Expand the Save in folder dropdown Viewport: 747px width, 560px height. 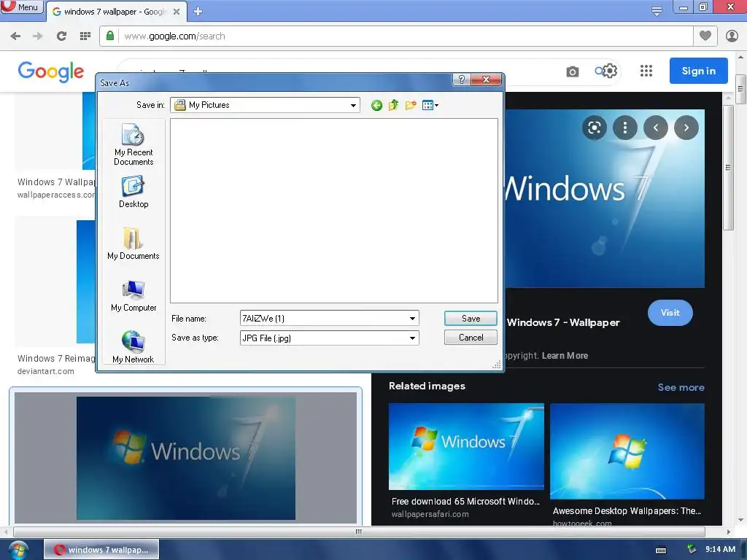click(353, 105)
